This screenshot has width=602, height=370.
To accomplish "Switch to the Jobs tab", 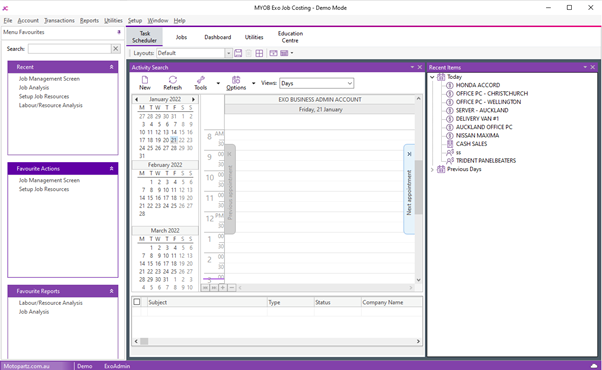I will (181, 37).
